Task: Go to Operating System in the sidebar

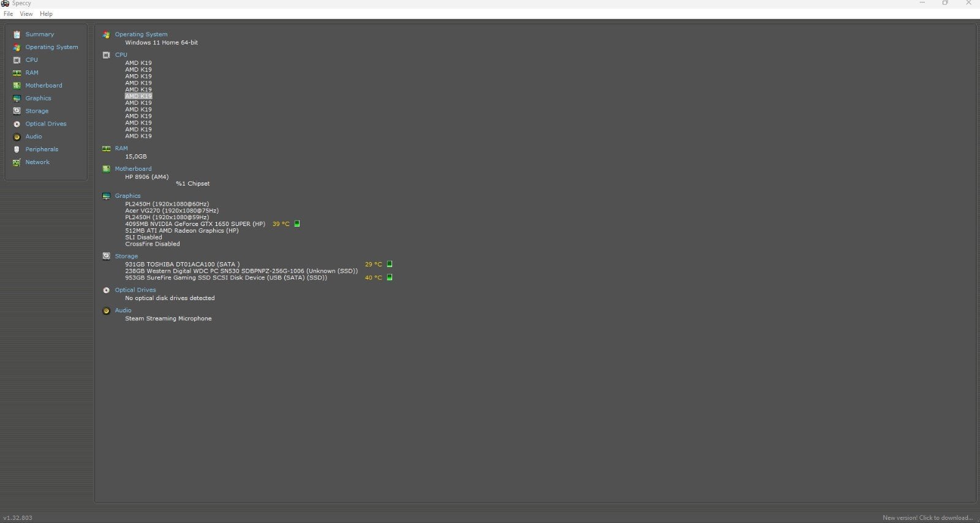Action: pos(51,47)
